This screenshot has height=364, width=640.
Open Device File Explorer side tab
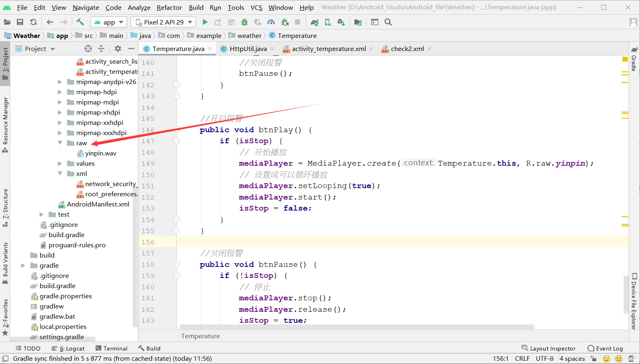click(634, 301)
